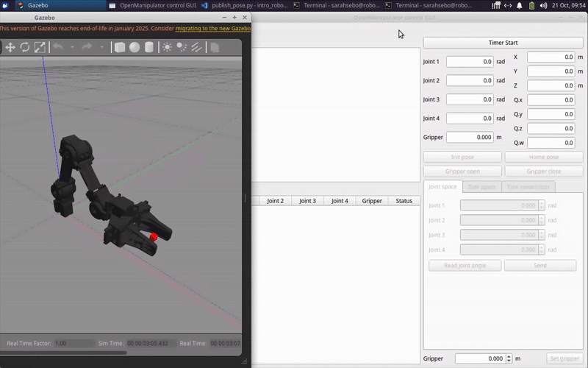Open the third tab beside Task space
Viewport: 588px width, 368px height.
pos(528,187)
